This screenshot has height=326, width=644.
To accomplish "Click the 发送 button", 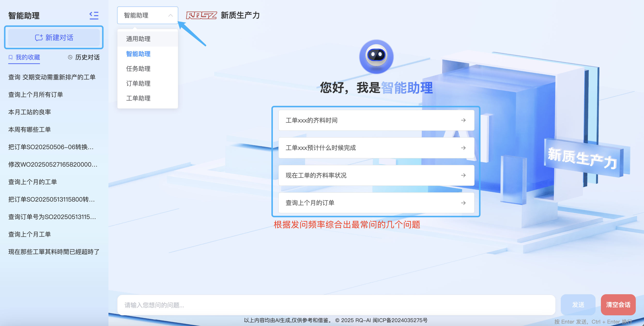I will click(578, 305).
